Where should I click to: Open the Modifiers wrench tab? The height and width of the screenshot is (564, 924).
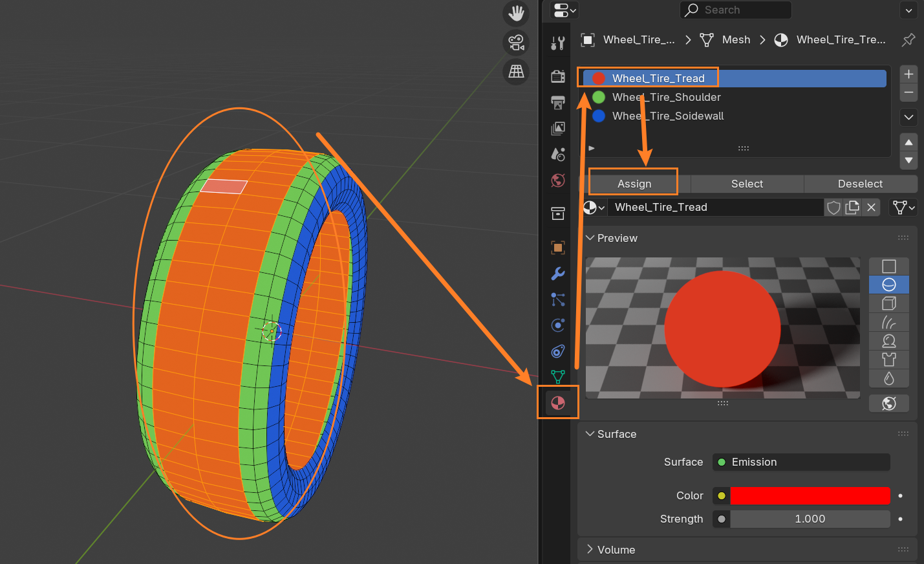[557, 274]
